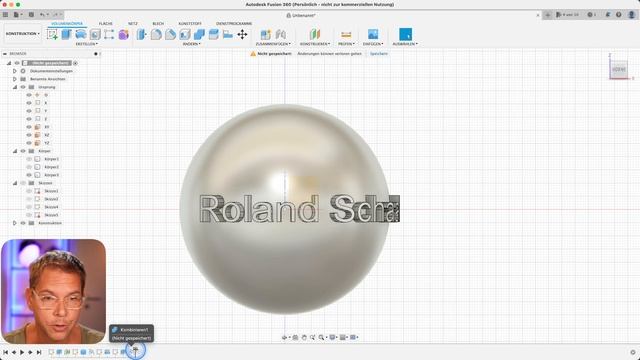Expand Benannte Ansichten node
This screenshot has width=640, height=360.
(15, 79)
